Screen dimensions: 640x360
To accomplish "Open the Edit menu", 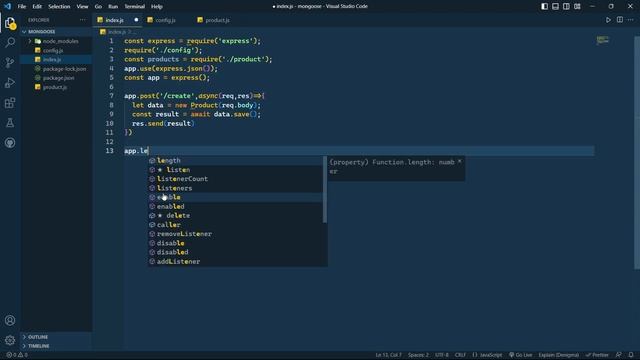I will [37, 7].
